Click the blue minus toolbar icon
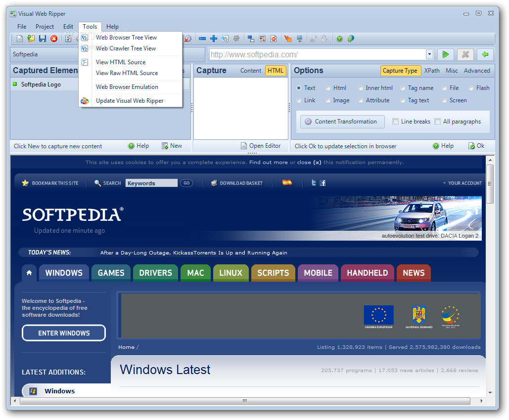The image size is (509, 420). point(202,39)
